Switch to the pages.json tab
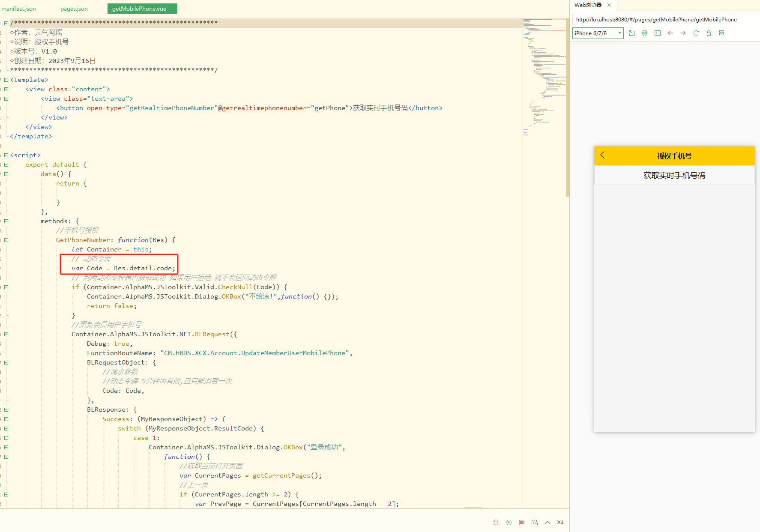This screenshot has height=532, width=760. [x=74, y=9]
